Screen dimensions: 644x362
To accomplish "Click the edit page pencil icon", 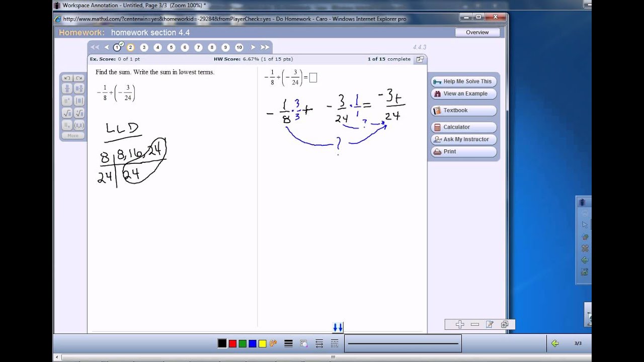I will pos(490,325).
